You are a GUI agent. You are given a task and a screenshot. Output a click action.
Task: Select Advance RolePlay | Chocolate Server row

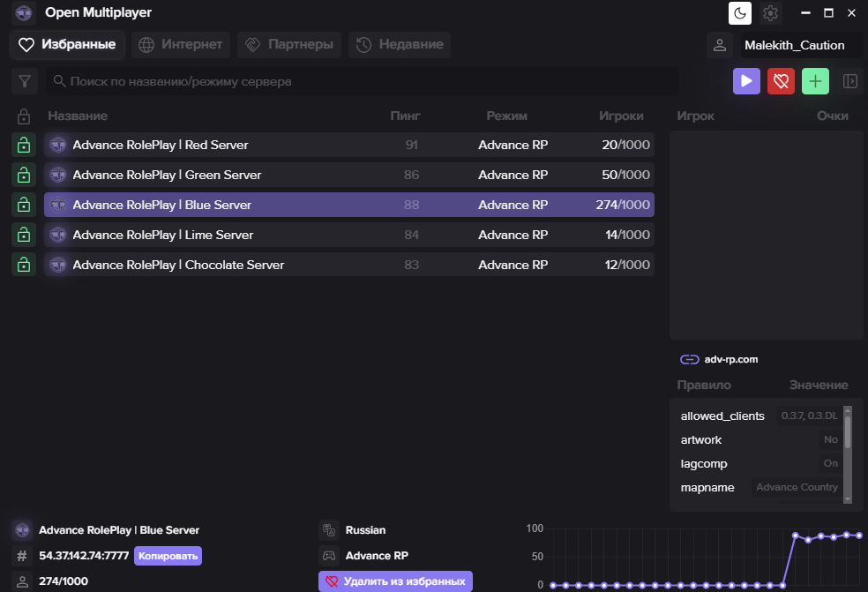point(349,265)
